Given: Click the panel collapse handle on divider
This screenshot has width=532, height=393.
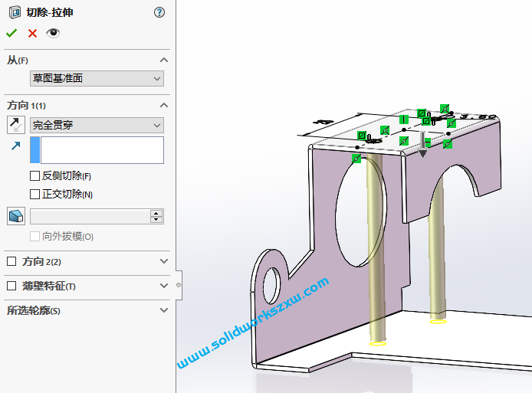Looking at the screenshot, I should [x=179, y=285].
